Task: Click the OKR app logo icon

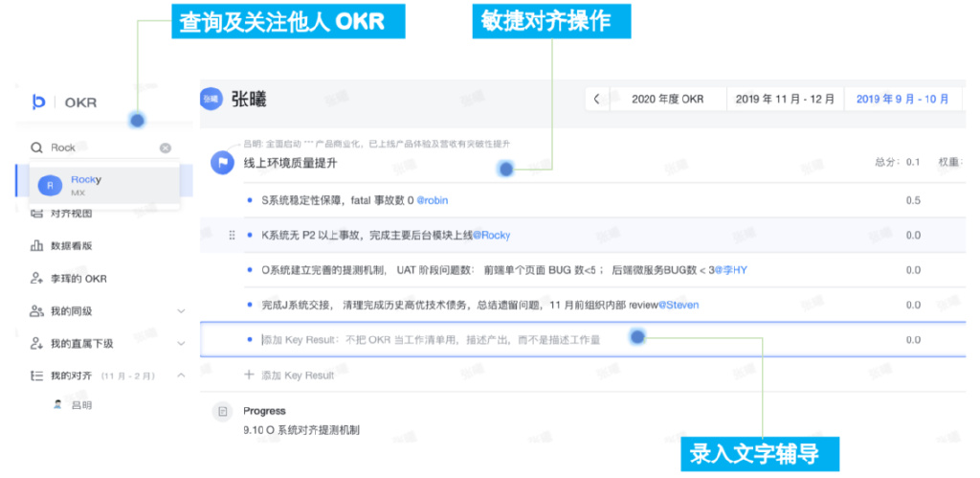Action: [x=38, y=102]
